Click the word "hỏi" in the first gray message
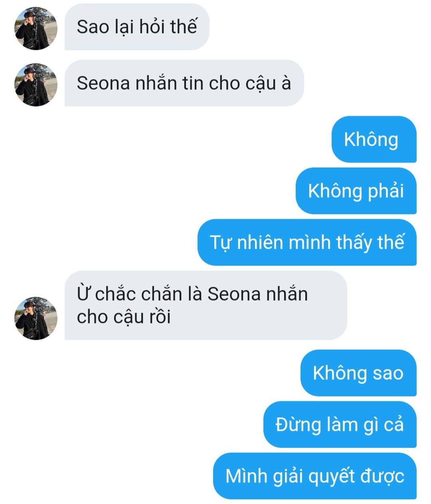Viewport: 431px width, 504px height. (152, 27)
